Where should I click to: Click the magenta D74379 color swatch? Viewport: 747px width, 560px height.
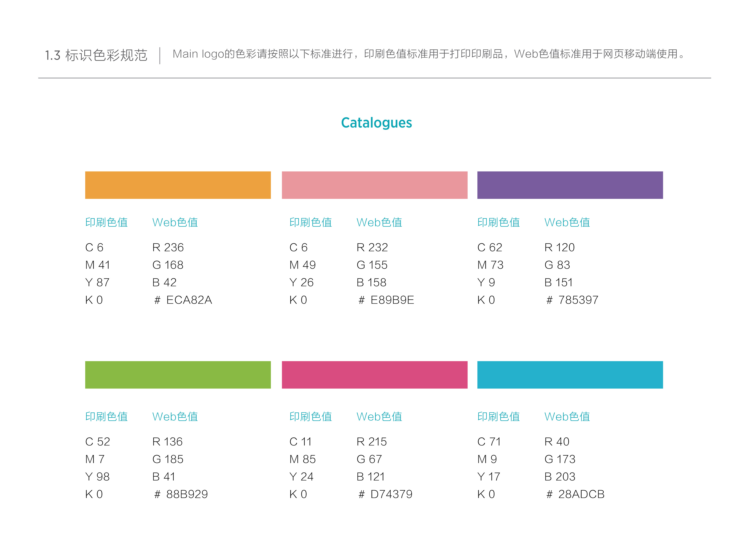(374, 375)
